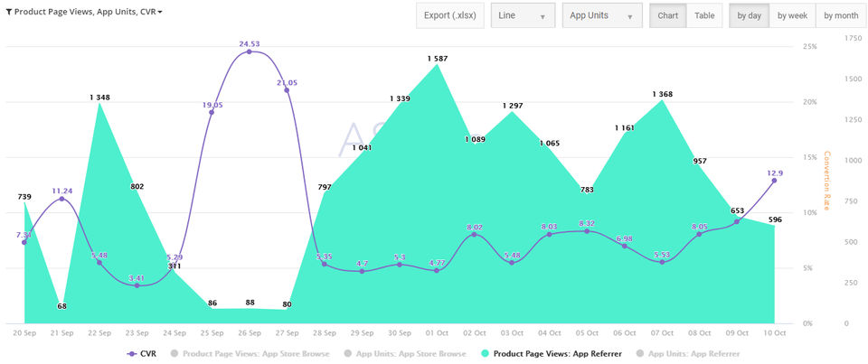Toggle Product Page Views: App Referrer series label
This screenshot has height=364, width=868.
pos(557,353)
